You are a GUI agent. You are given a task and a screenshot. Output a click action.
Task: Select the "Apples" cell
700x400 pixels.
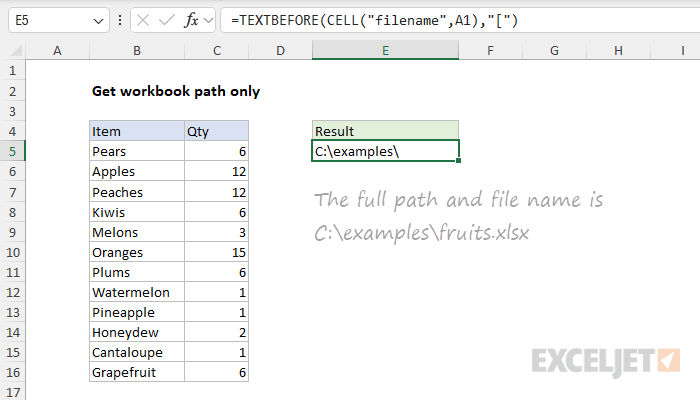tap(137, 171)
